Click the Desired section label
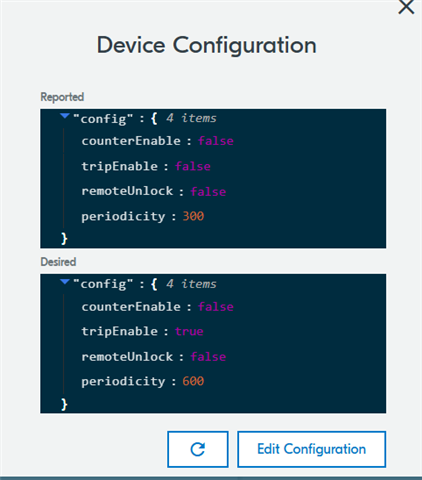The width and height of the screenshot is (422, 480). pos(58,262)
